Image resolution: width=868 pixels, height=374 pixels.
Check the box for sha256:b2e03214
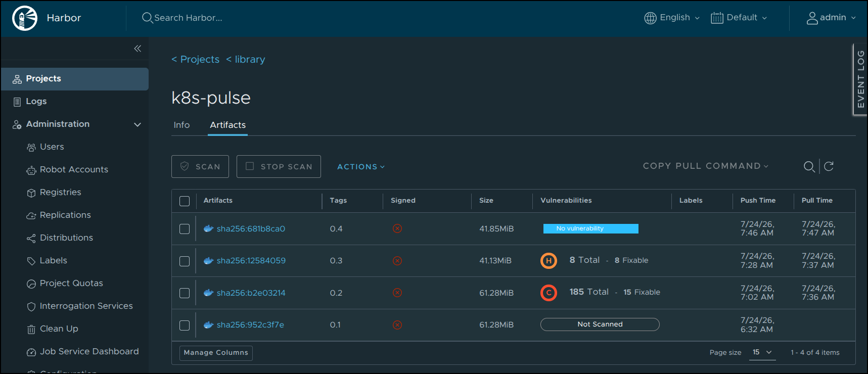185,293
